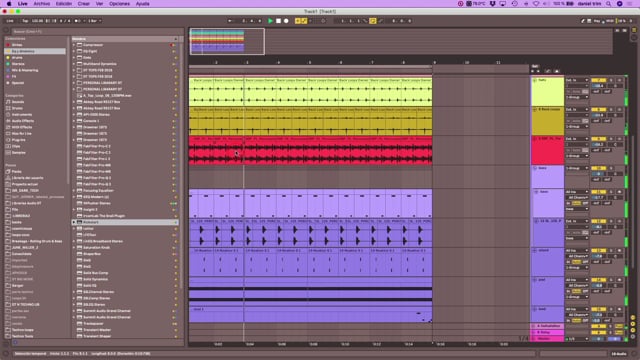Open the Archivo menu
This screenshot has height=360, width=640.
(42, 4)
